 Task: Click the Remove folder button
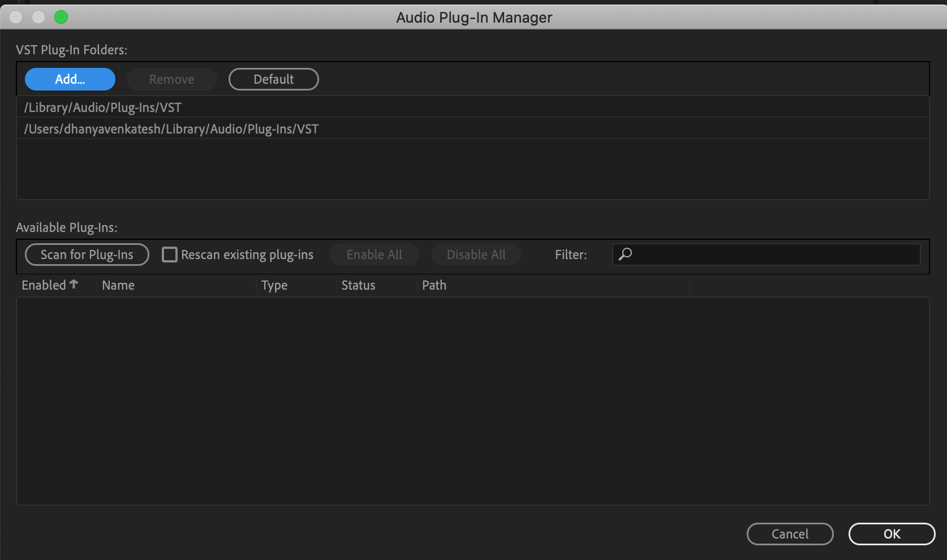coord(171,79)
